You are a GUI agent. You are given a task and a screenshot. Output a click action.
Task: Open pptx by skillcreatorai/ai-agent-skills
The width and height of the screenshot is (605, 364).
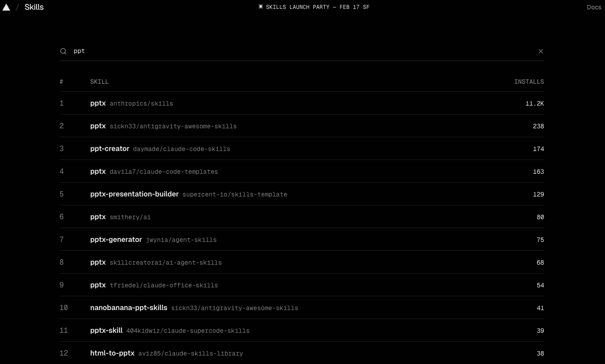(x=302, y=262)
